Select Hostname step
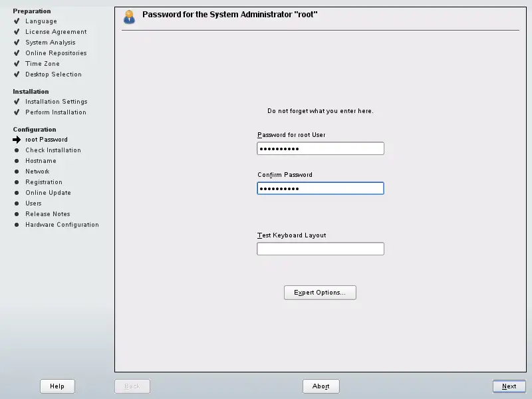 click(41, 161)
